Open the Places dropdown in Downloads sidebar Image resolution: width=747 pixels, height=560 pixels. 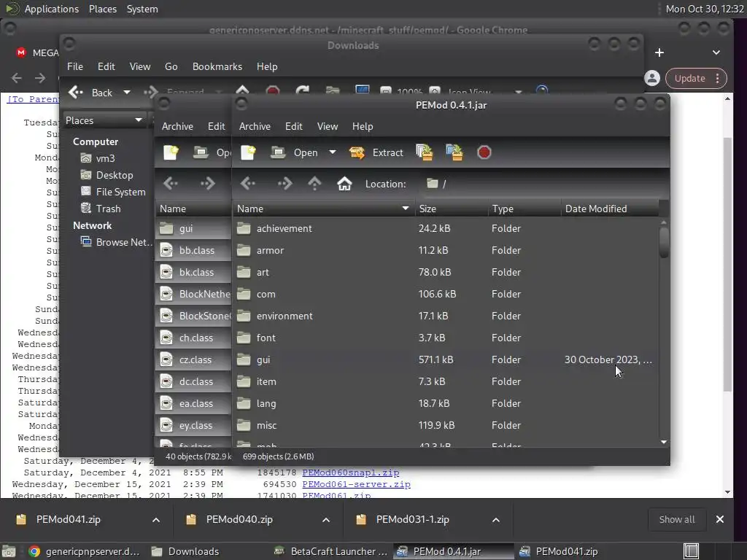click(104, 120)
